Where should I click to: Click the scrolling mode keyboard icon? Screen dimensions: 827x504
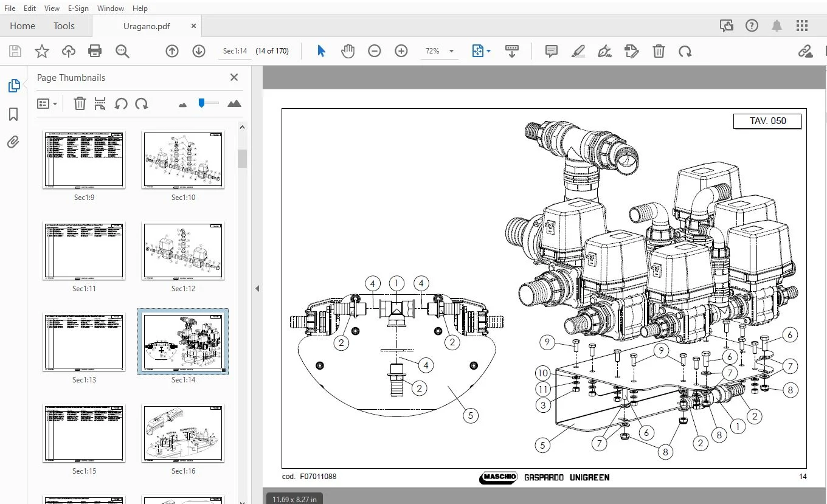512,51
